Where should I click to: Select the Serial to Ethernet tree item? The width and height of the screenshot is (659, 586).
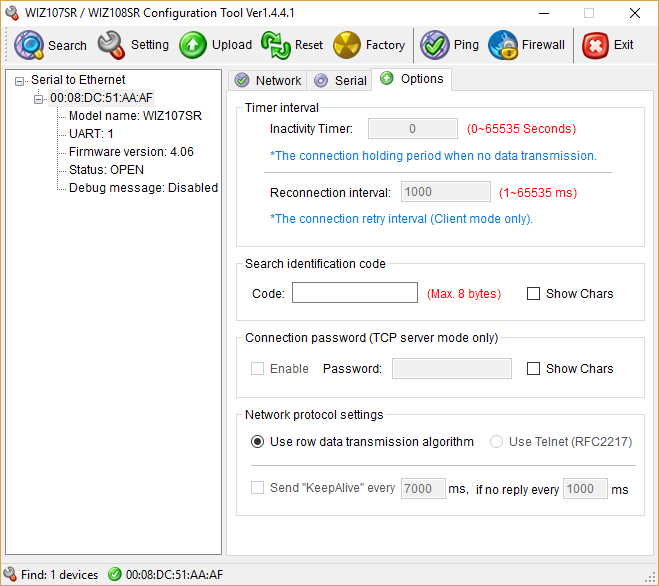78,80
